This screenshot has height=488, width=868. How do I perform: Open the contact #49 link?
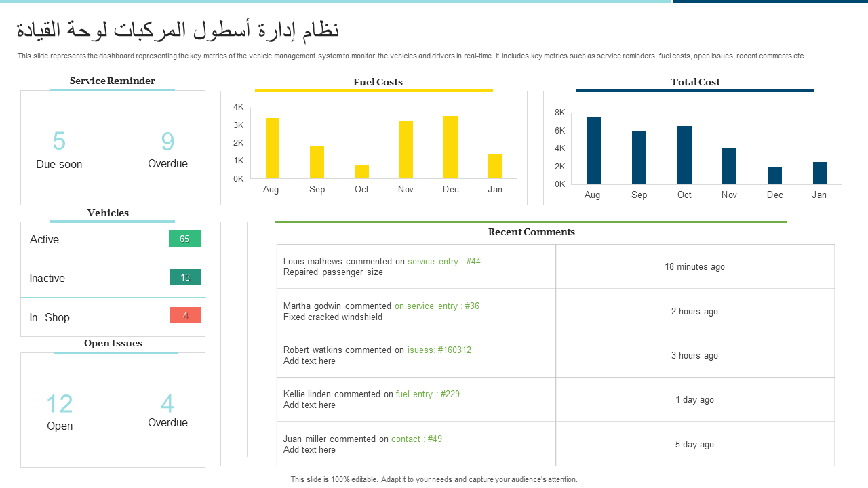pyautogui.click(x=416, y=439)
